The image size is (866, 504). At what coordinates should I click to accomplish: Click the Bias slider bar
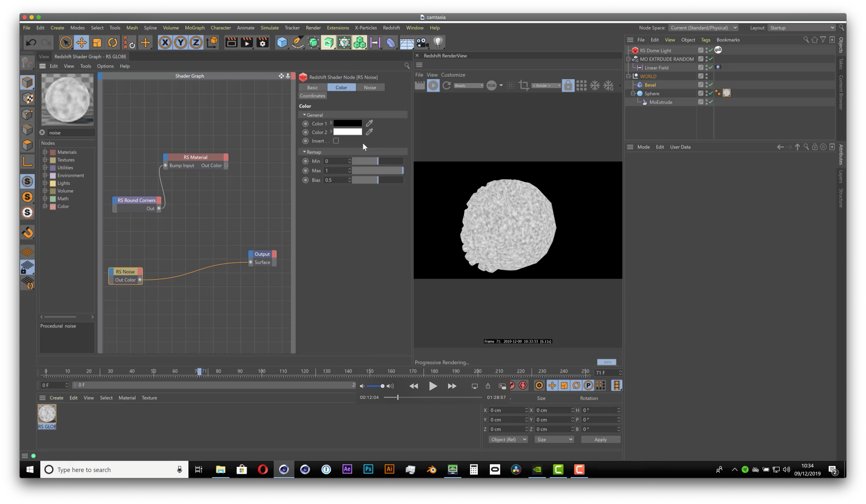[x=378, y=180]
